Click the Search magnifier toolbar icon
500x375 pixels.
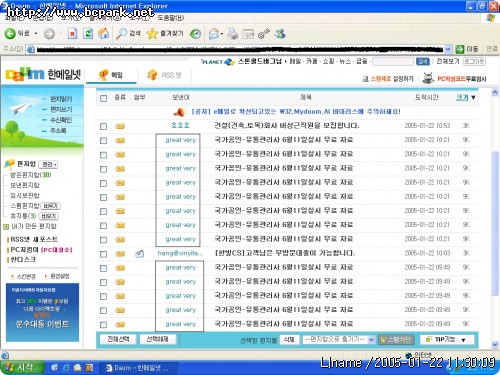(x=121, y=33)
